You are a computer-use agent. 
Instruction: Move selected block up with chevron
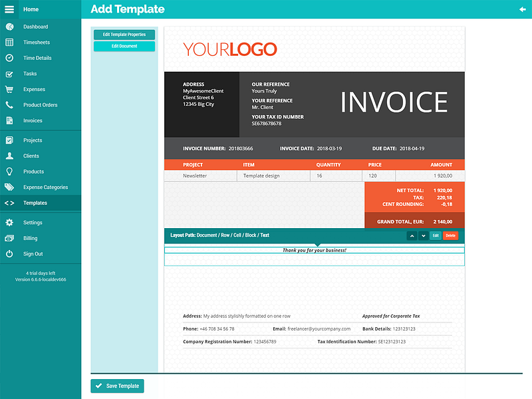[412, 235]
